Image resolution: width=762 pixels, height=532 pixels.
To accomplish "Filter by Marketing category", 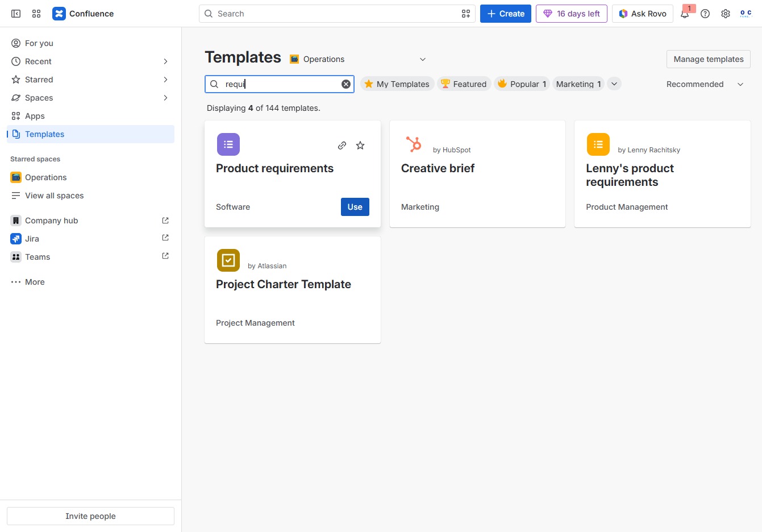I will (578, 84).
